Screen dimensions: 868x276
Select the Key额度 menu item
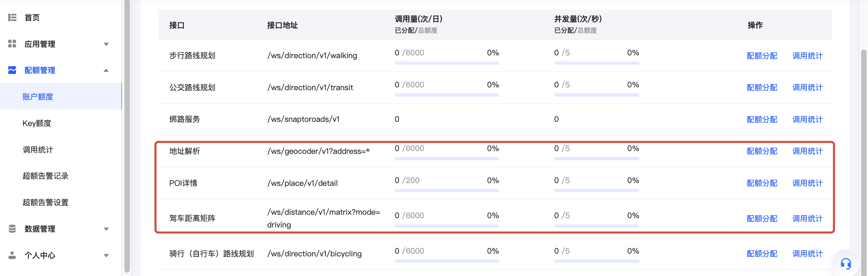point(37,123)
